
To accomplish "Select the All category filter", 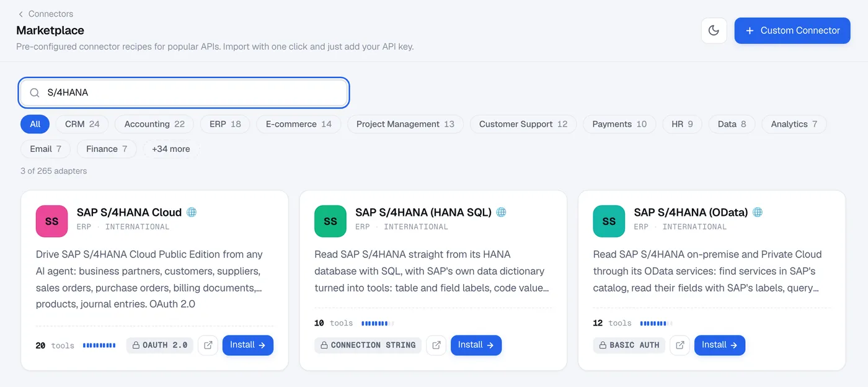I will (35, 124).
